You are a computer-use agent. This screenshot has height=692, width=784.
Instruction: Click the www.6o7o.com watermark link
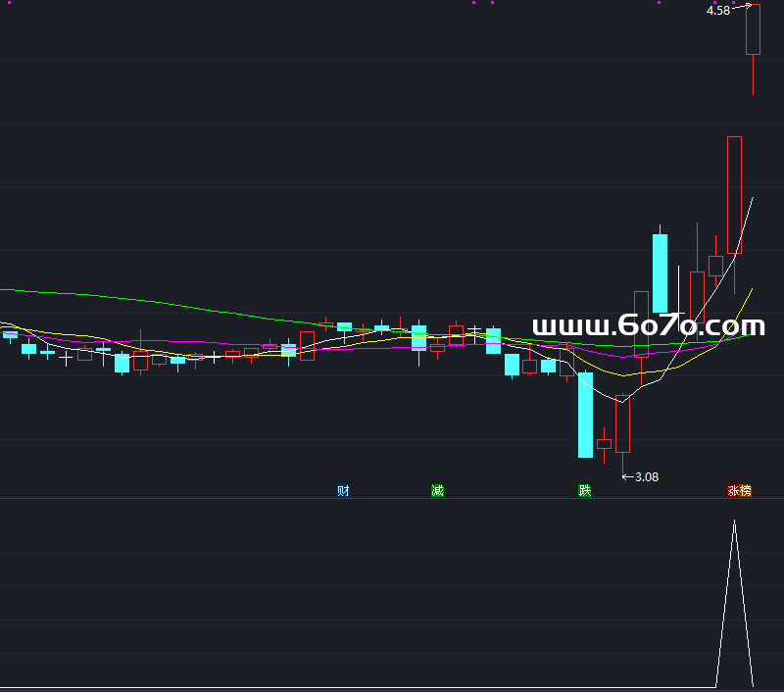coord(647,325)
